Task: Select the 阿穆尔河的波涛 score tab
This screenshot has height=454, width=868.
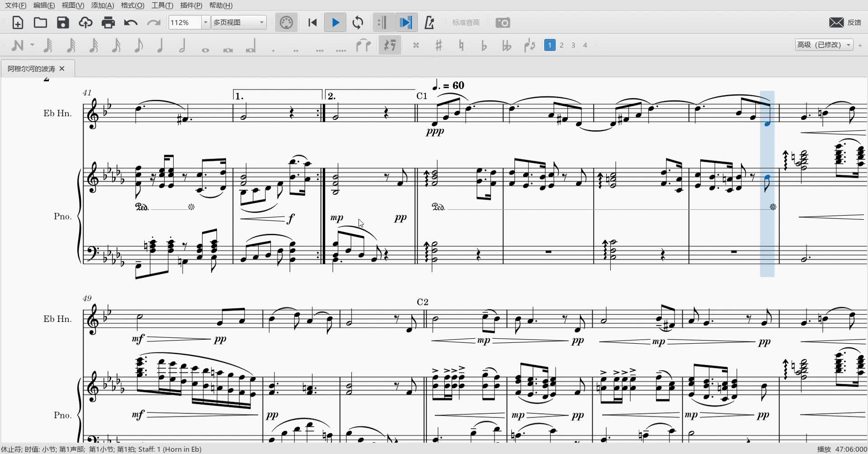Action: (x=38, y=69)
